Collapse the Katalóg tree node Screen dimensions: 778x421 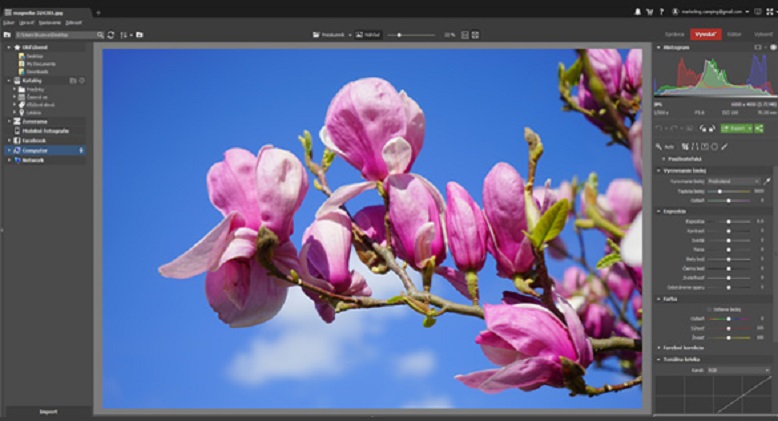pyautogui.click(x=9, y=80)
